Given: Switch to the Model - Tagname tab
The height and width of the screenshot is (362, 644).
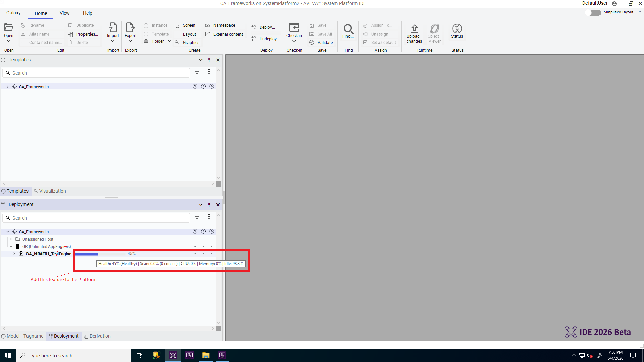Looking at the screenshot, I should pos(22,336).
